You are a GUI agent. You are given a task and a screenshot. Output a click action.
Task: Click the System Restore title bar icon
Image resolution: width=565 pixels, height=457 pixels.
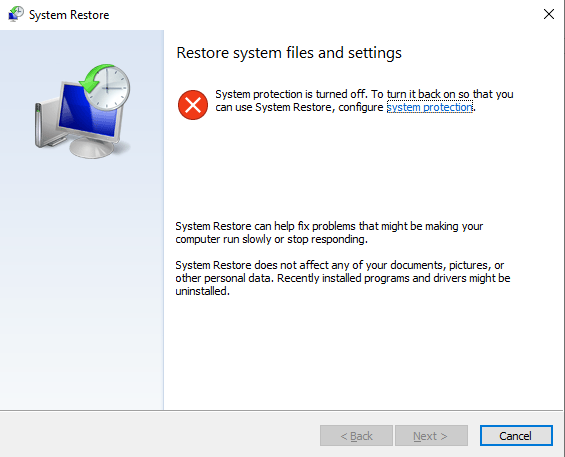coord(15,14)
